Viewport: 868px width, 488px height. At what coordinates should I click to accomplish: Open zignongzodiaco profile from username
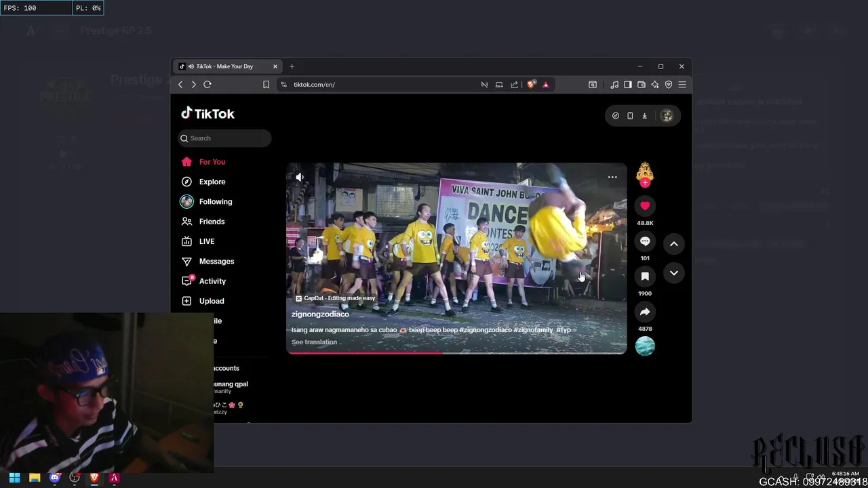pyautogui.click(x=320, y=314)
